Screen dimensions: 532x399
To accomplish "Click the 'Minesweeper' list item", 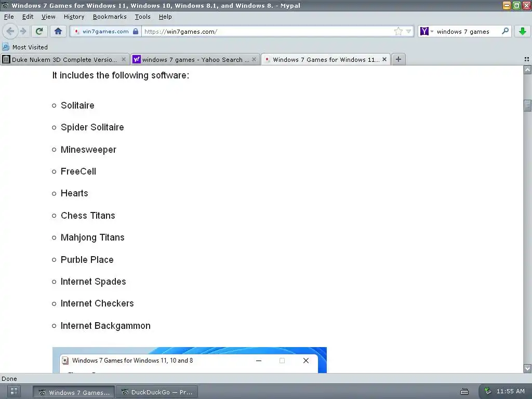I will click(88, 150).
